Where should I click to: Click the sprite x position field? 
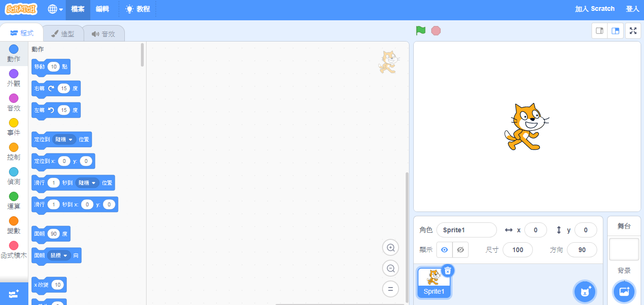(536, 230)
